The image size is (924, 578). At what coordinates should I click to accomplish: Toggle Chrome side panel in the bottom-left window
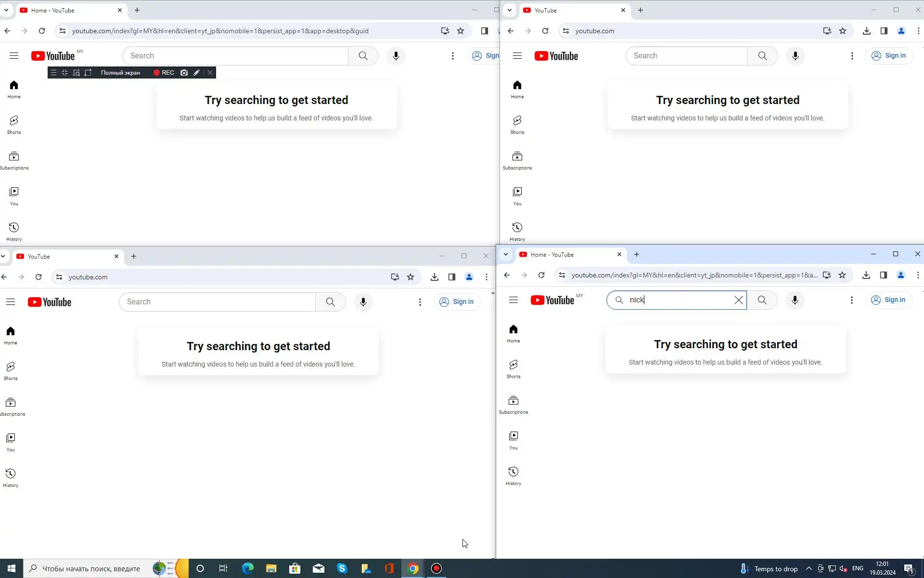click(x=451, y=277)
